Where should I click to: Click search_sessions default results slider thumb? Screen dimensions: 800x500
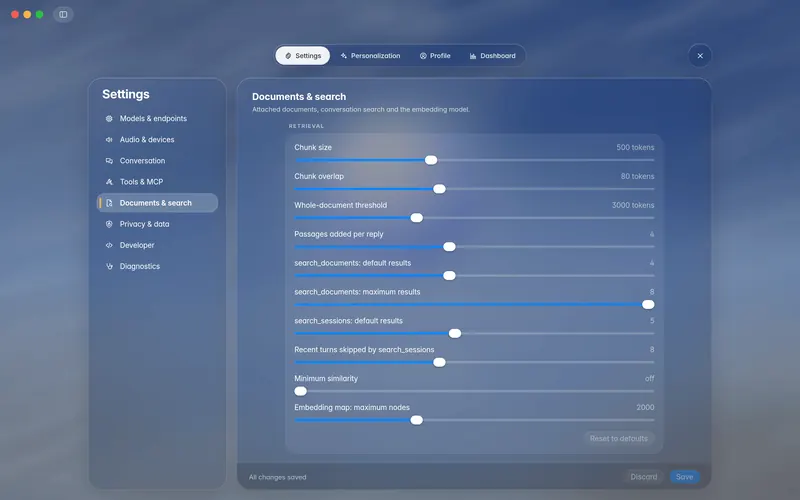pos(455,334)
